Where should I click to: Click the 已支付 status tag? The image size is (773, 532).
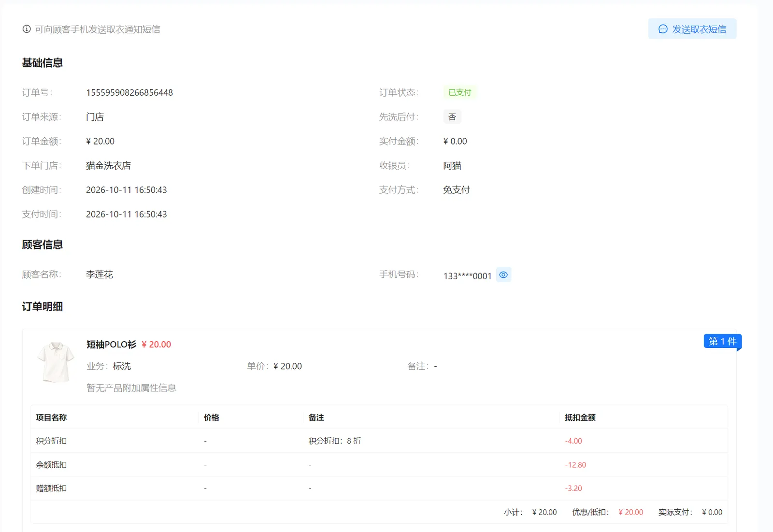[x=459, y=92]
